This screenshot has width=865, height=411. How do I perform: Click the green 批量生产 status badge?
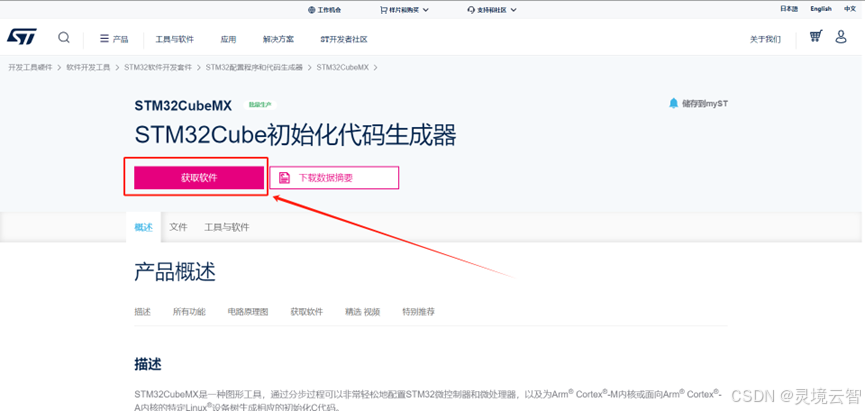(260, 105)
